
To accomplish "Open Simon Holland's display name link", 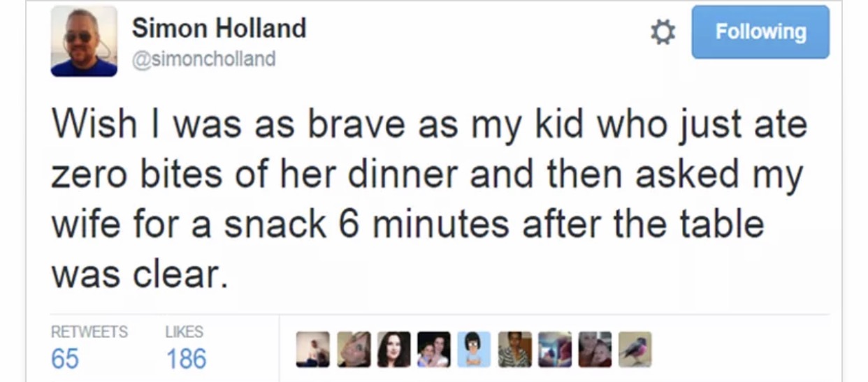I will 219,29.
